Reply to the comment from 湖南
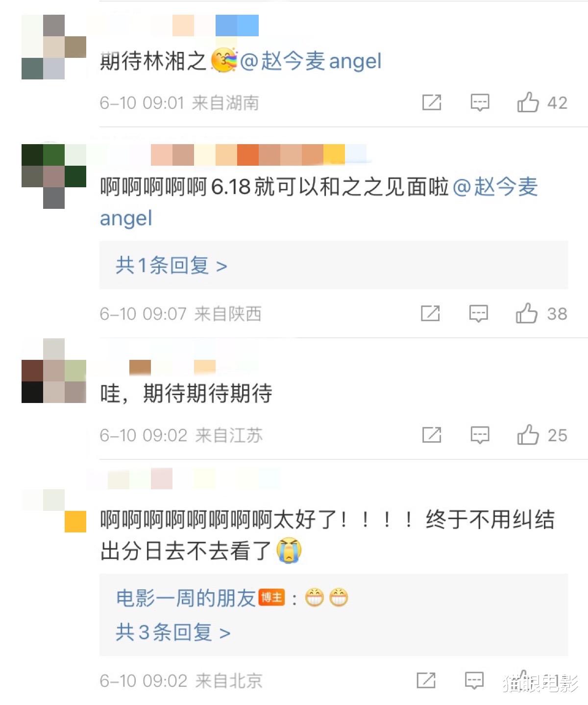Viewport: 588px width, 705px height. click(x=480, y=102)
